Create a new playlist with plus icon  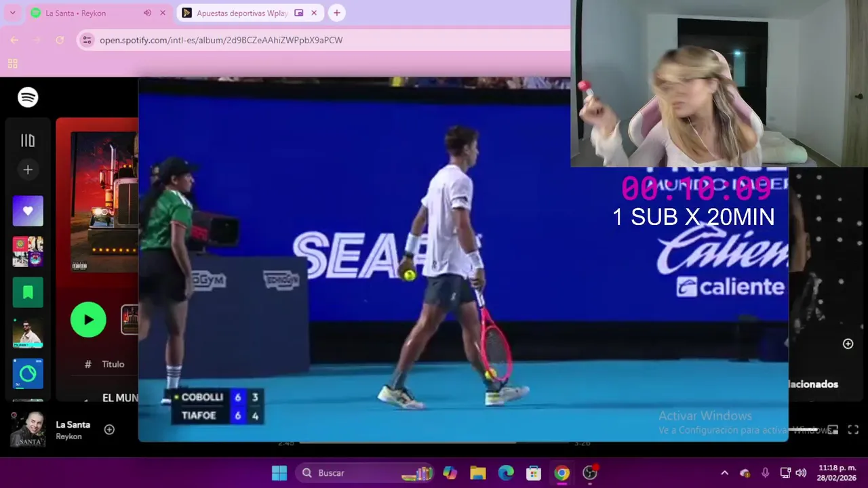pos(28,169)
